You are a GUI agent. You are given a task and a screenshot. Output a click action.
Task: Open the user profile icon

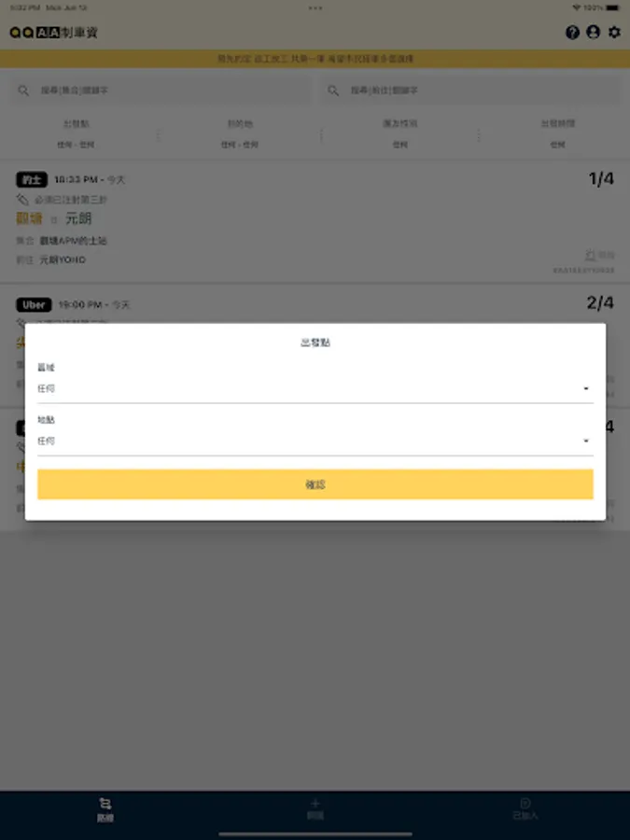point(593,32)
